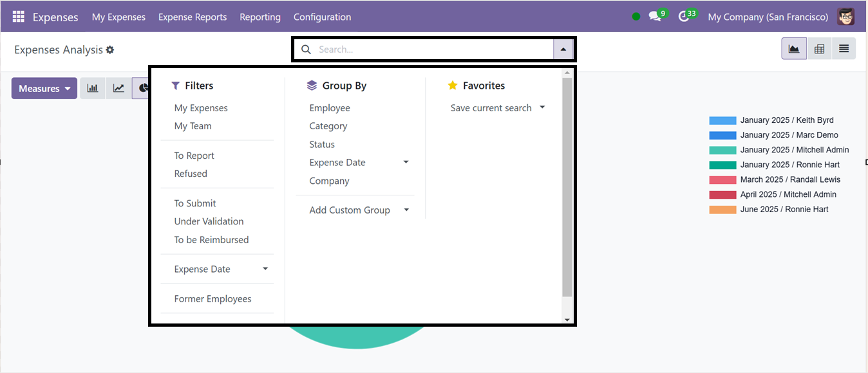Toggle the My Expenses filter
Image resolution: width=868 pixels, height=373 pixels.
[201, 108]
